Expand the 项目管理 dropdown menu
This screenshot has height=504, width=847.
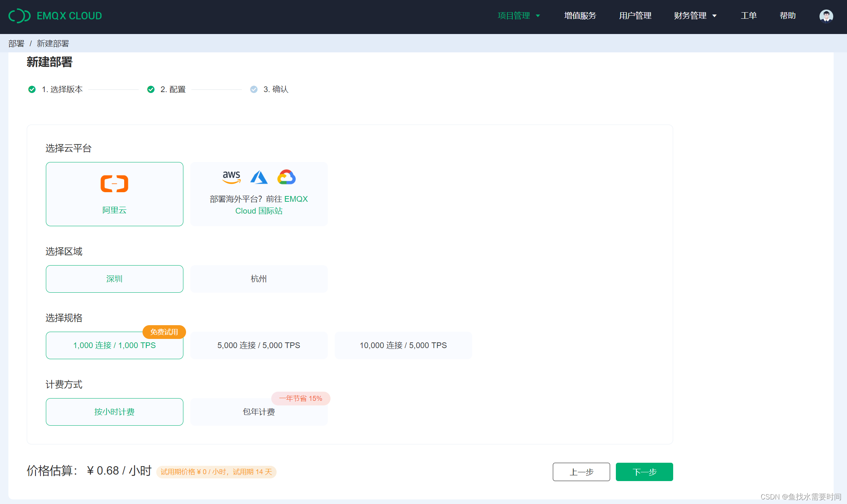pos(518,16)
